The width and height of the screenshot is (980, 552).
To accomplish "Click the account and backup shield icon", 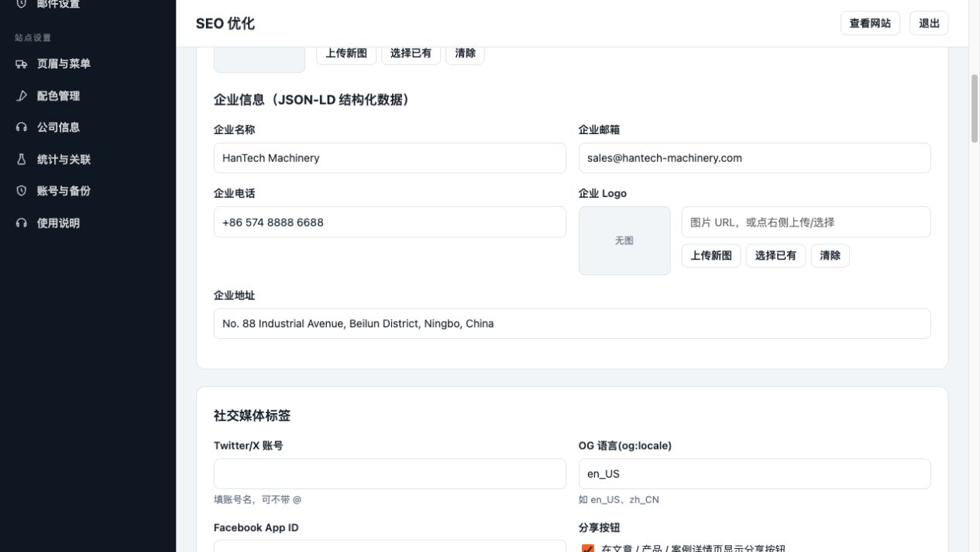I will click(21, 191).
